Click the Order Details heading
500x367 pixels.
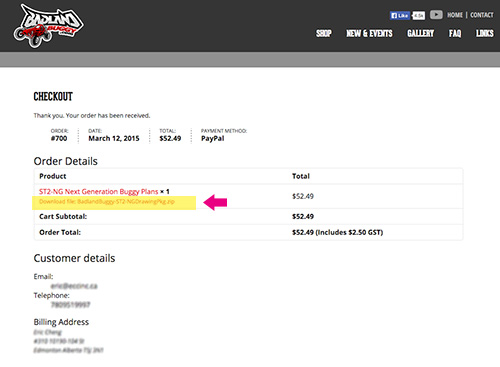click(66, 161)
